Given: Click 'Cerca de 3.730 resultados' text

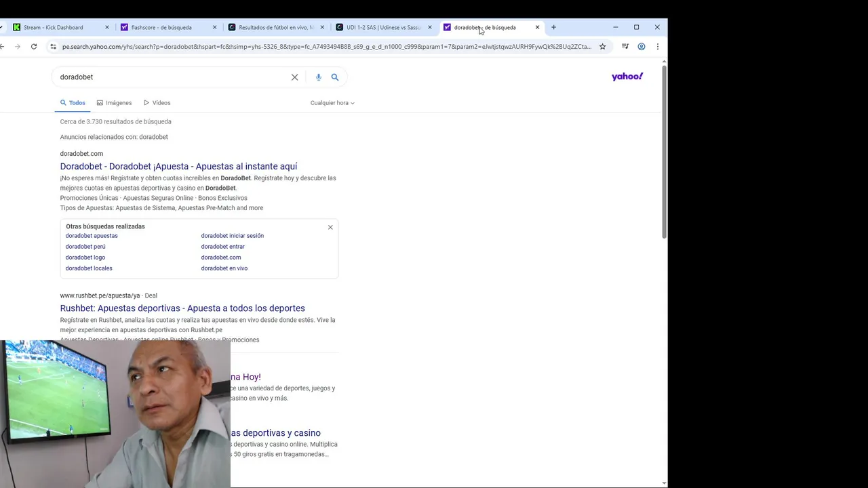Looking at the screenshot, I should [x=115, y=122].
